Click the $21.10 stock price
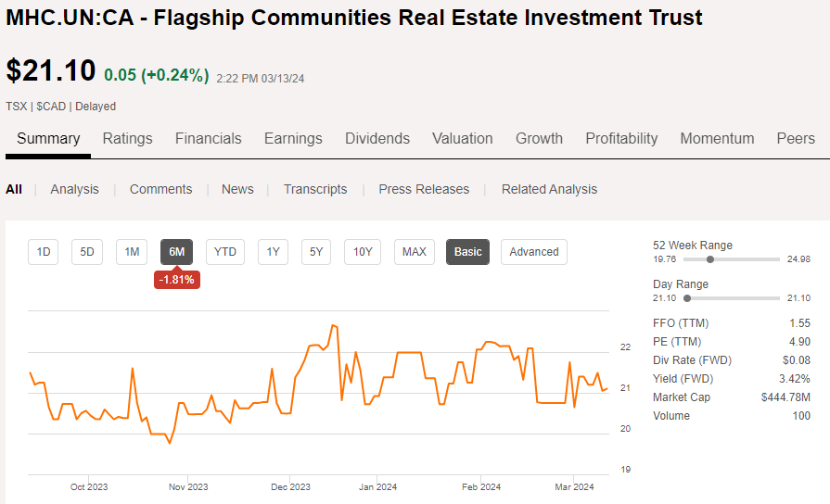The image size is (830, 504). coord(51,70)
